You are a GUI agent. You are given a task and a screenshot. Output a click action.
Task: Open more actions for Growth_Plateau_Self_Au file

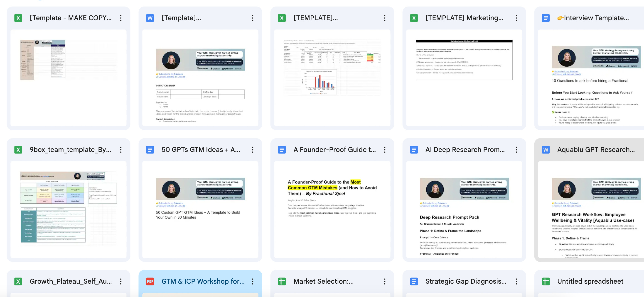121,282
